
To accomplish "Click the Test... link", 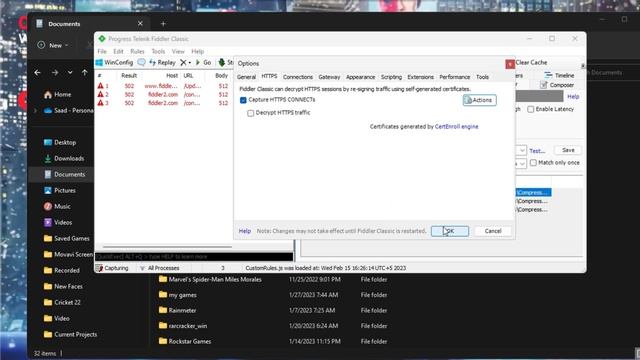I will [537, 151].
